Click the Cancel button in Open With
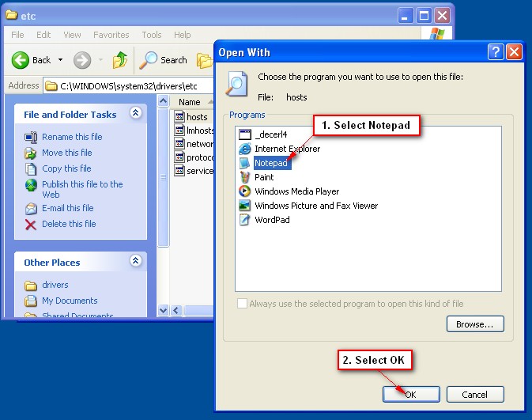Image resolution: width=532 pixels, height=420 pixels. coord(475,394)
